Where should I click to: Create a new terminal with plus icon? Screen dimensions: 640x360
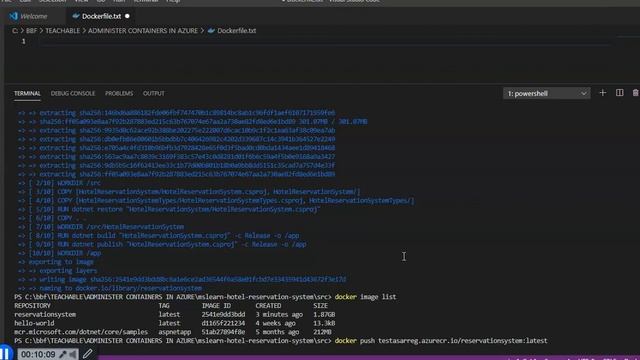click(602, 93)
